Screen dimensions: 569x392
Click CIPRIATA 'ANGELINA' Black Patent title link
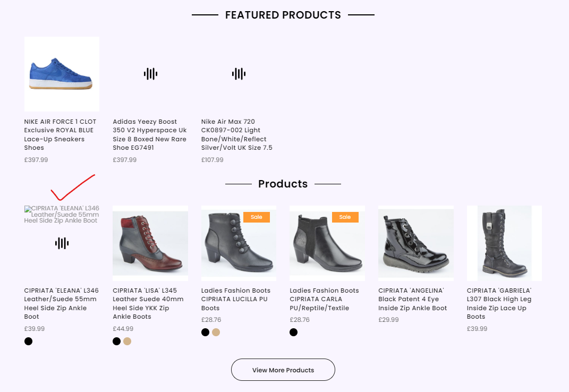[413, 299]
